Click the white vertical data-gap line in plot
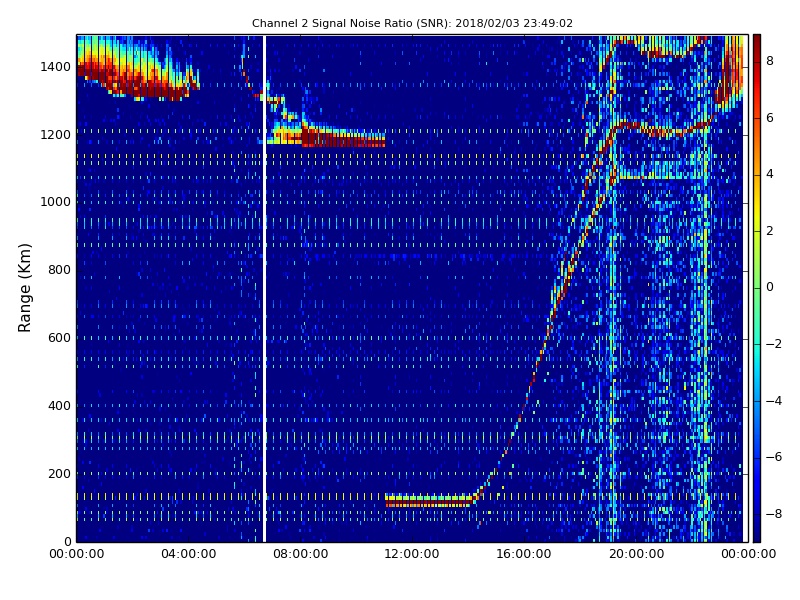Image resolution: width=800 pixels, height=600 pixels. (x=264, y=288)
